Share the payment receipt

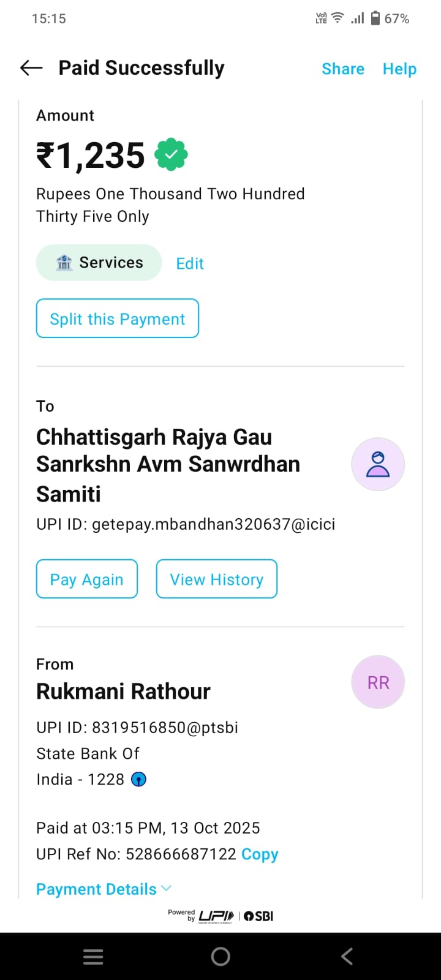(343, 69)
